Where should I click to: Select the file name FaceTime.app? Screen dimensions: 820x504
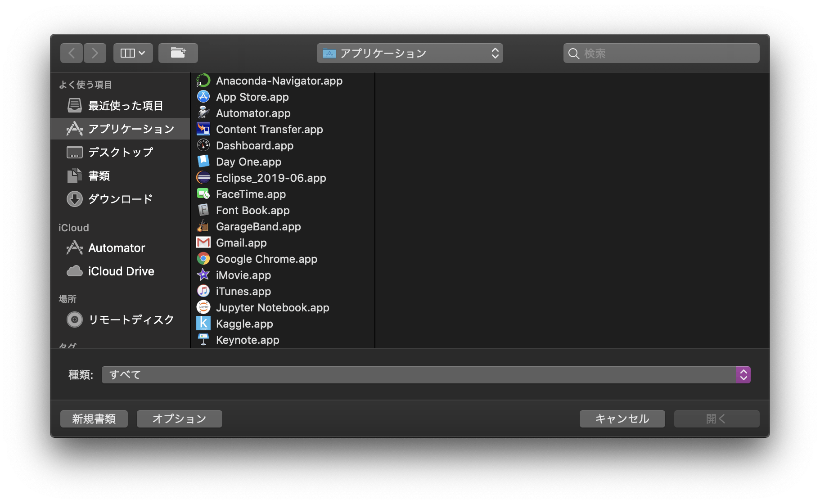click(x=251, y=194)
